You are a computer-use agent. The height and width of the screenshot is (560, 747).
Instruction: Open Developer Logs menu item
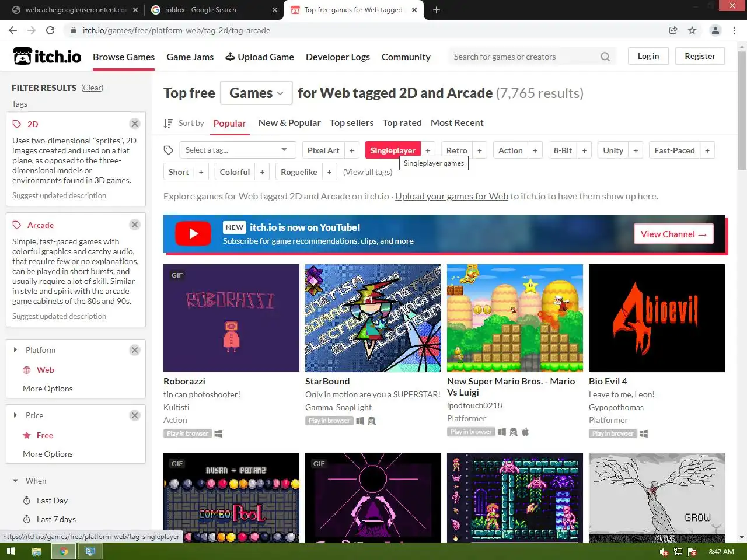(x=338, y=57)
